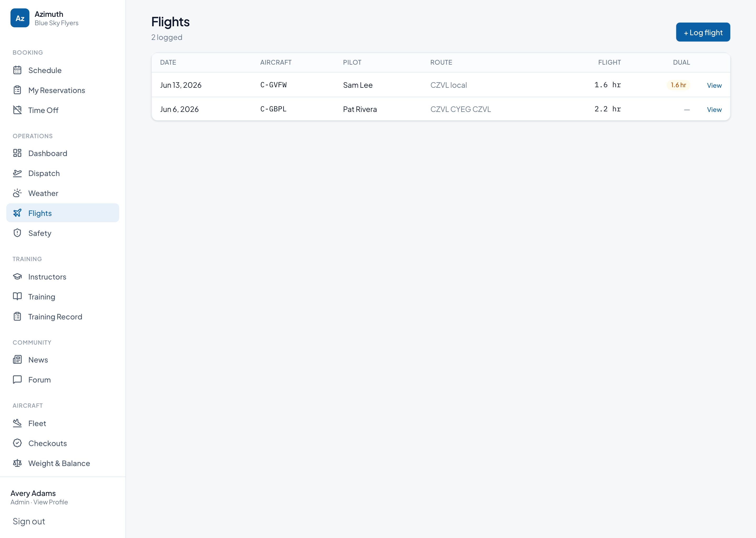Open the Forum chat bubble icon
This screenshot has width=756, height=538.
(x=17, y=380)
